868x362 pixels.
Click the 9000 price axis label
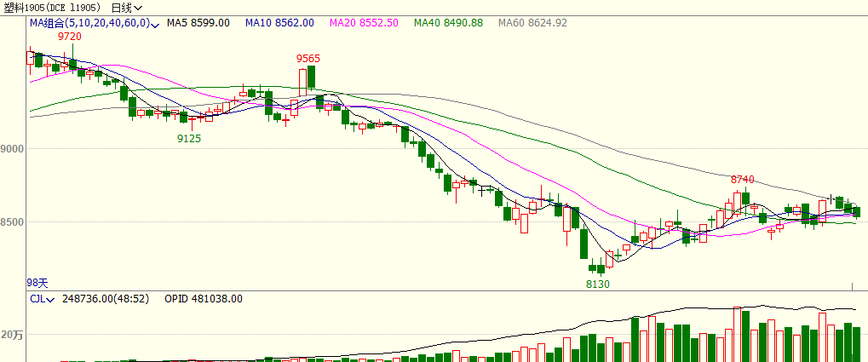click(12, 149)
